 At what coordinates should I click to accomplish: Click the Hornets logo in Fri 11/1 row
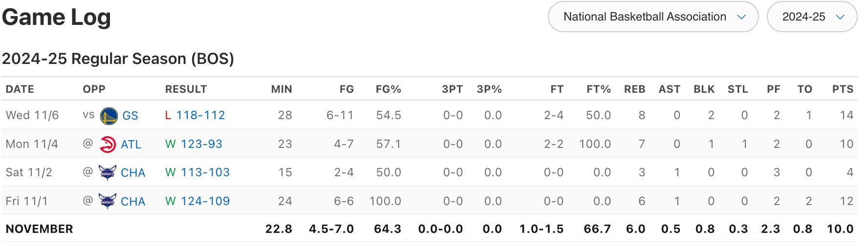click(107, 201)
